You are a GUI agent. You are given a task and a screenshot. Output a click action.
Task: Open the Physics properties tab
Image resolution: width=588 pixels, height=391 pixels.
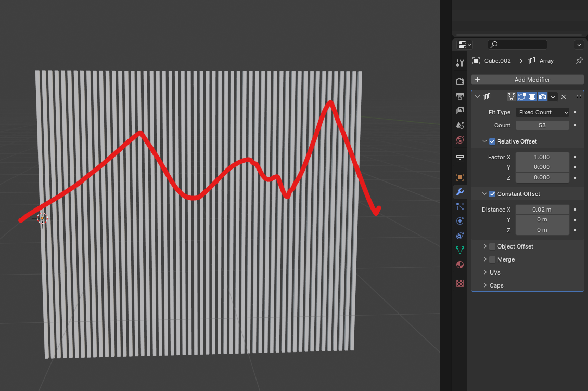(460, 221)
